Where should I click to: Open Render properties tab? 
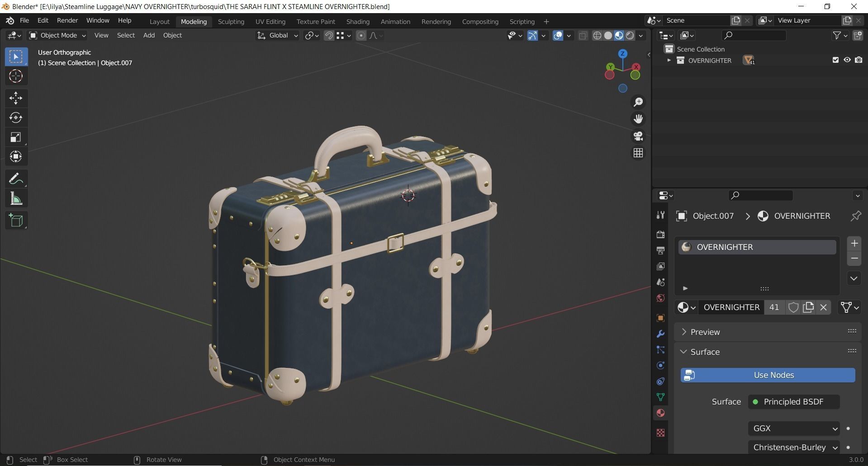click(660, 234)
